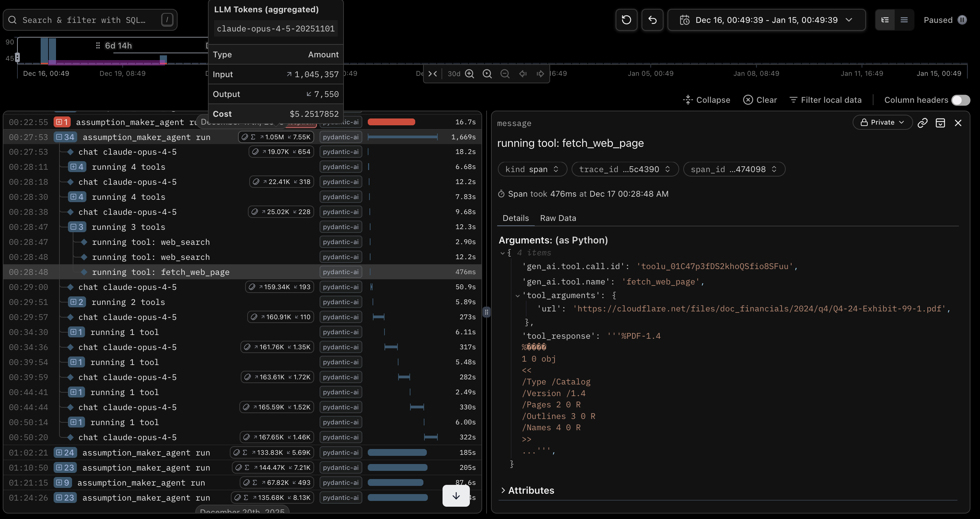This screenshot has width=980, height=519.
Task: Toggle the Column headers switch
Action: (960, 100)
